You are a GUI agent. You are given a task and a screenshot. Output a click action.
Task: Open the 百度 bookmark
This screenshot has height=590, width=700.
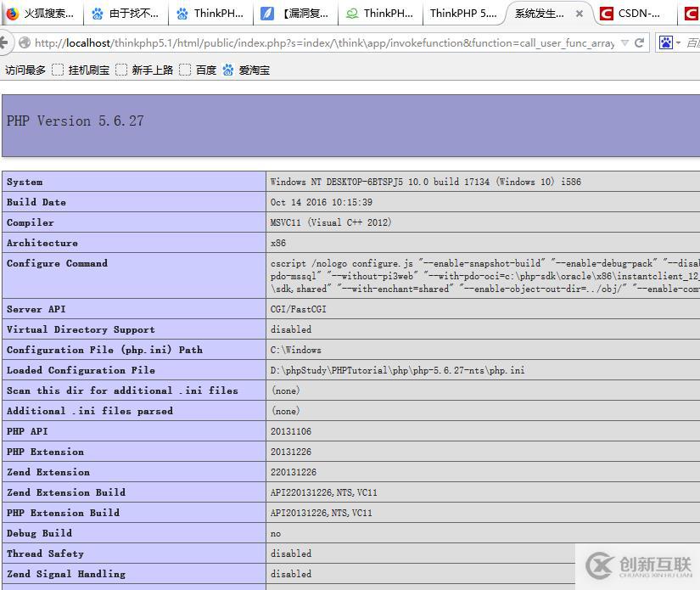click(206, 70)
